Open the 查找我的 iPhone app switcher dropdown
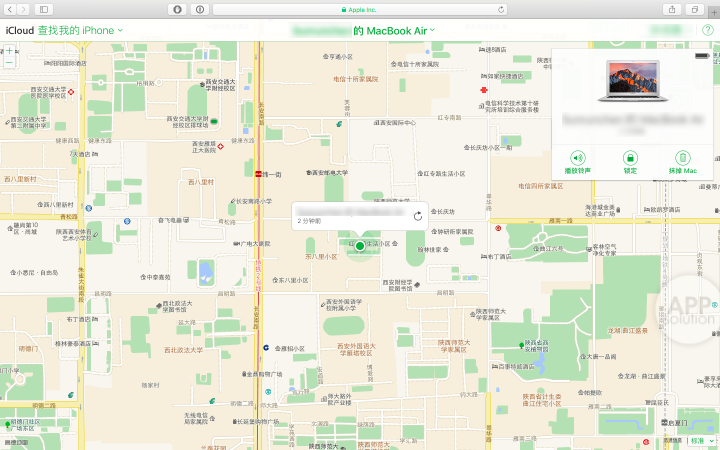The image size is (720, 450). click(80, 30)
